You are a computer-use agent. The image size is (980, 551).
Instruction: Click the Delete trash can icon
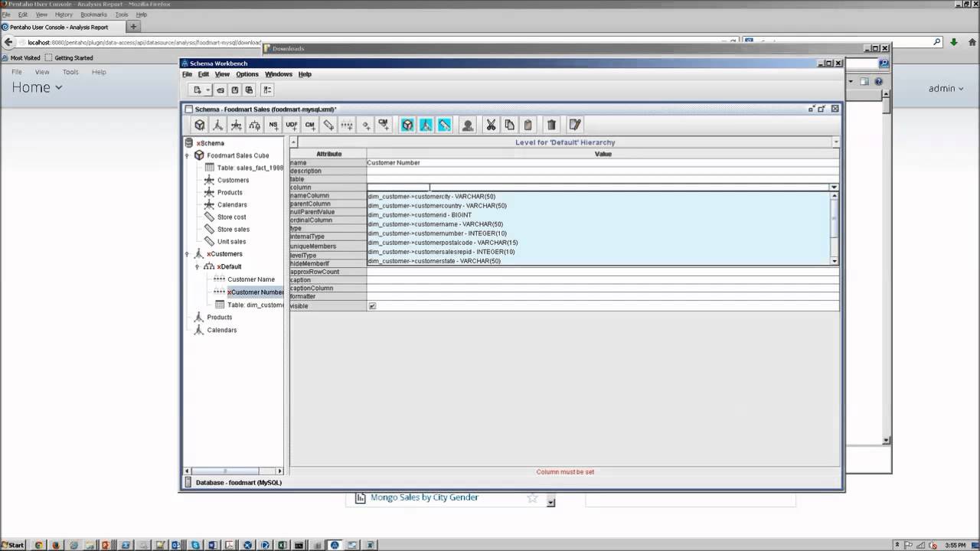pyautogui.click(x=551, y=125)
